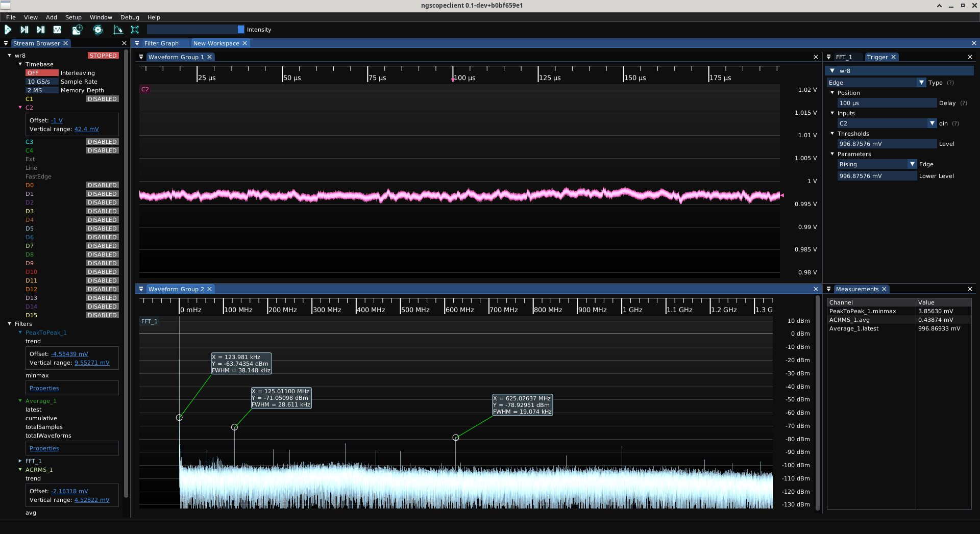Enable digital channel D0
This screenshot has width=980, height=534.
click(102, 185)
